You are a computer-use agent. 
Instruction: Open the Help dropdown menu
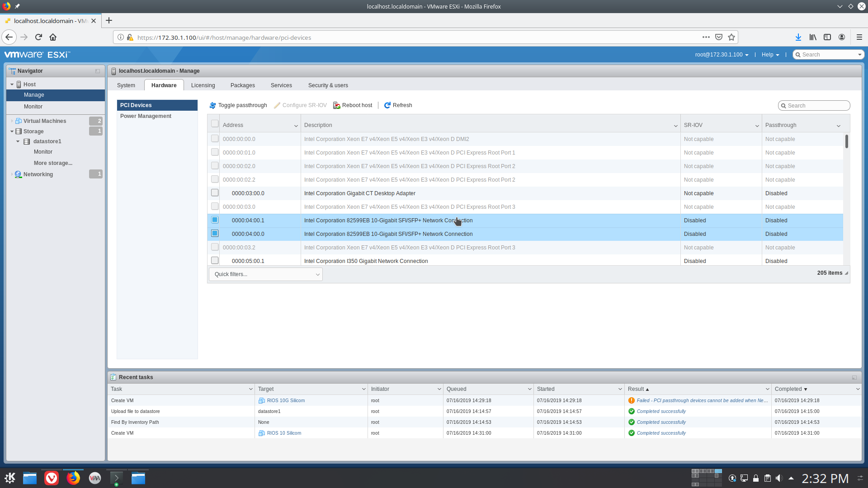[770, 55]
